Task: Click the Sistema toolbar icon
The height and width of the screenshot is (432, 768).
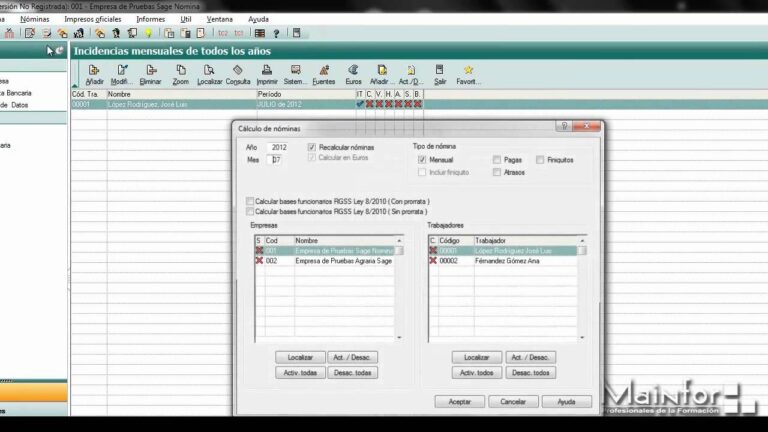Action: pyautogui.click(x=295, y=74)
